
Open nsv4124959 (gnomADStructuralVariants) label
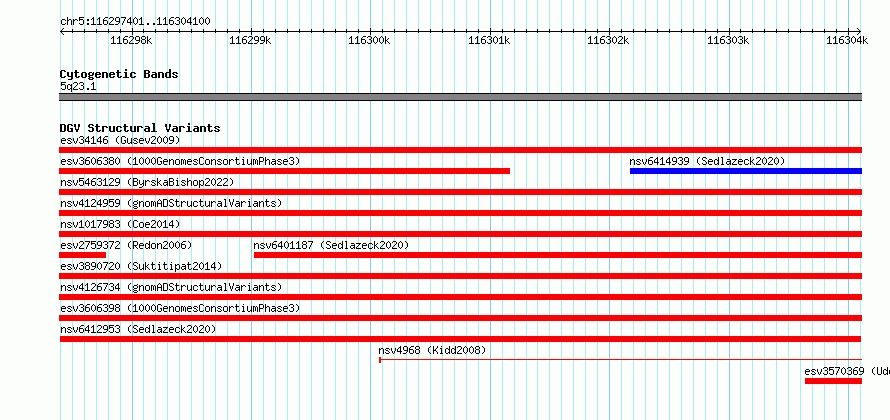point(171,203)
